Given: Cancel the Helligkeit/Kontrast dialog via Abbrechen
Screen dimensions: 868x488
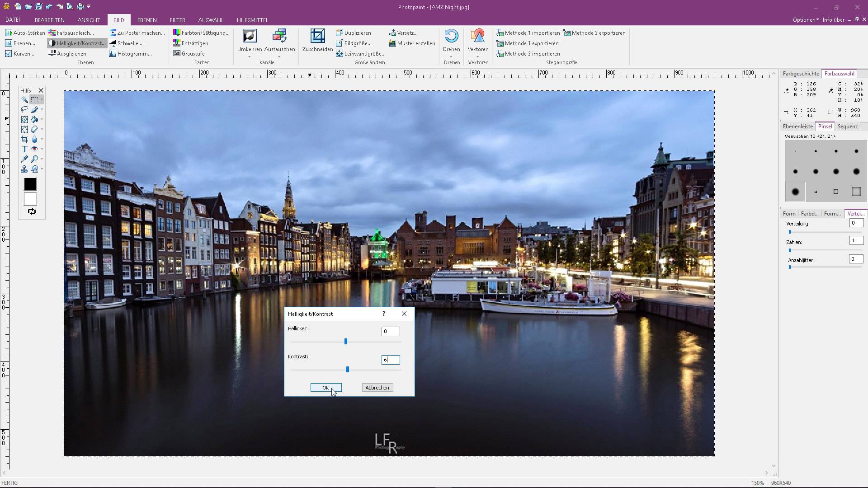Looking at the screenshot, I should tap(377, 388).
